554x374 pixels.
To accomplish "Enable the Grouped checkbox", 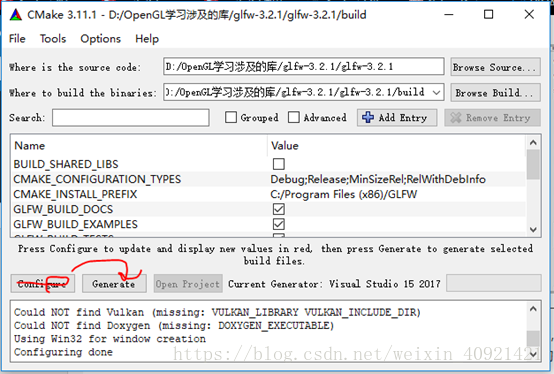I will point(231,117).
